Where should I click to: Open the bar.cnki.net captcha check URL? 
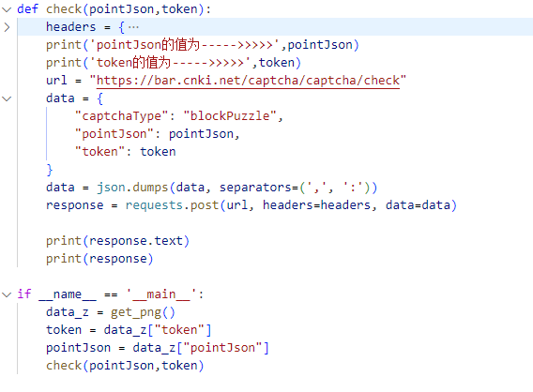coord(248,81)
